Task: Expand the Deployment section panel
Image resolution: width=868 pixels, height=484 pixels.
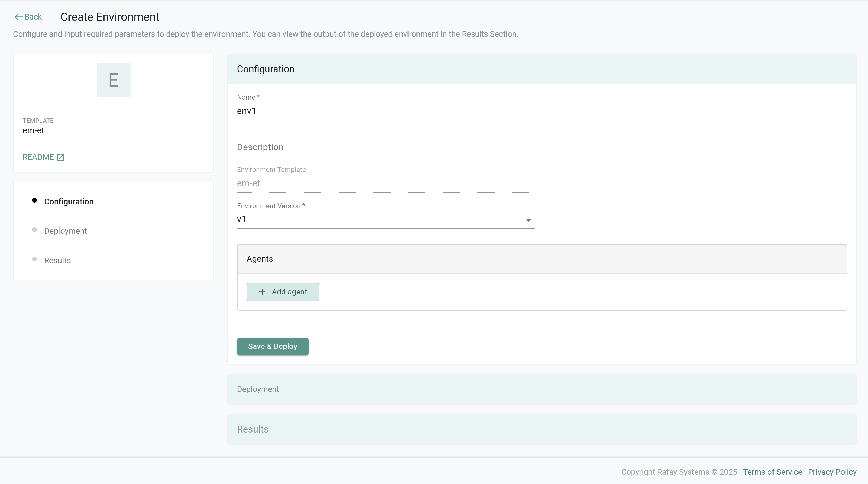Action: click(x=542, y=389)
